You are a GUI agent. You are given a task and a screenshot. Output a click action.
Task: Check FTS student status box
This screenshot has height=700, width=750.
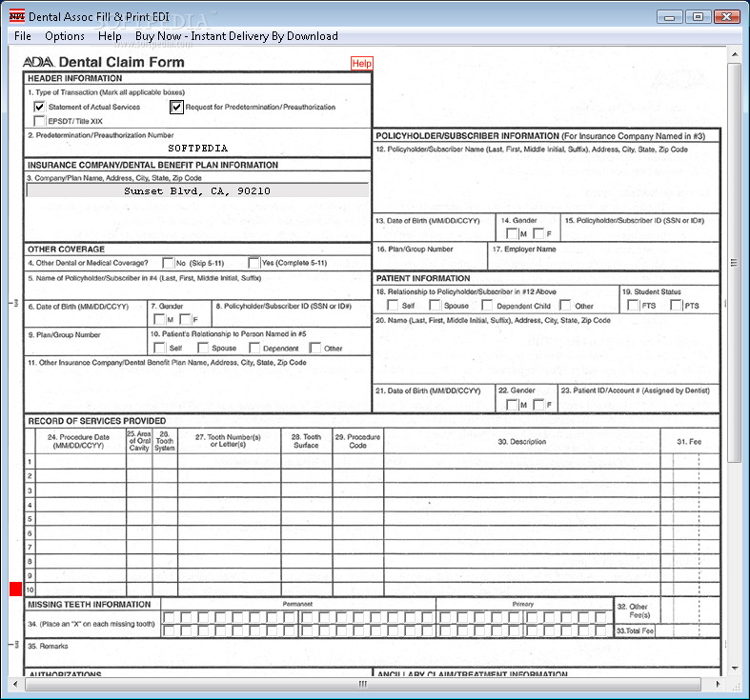coord(633,305)
